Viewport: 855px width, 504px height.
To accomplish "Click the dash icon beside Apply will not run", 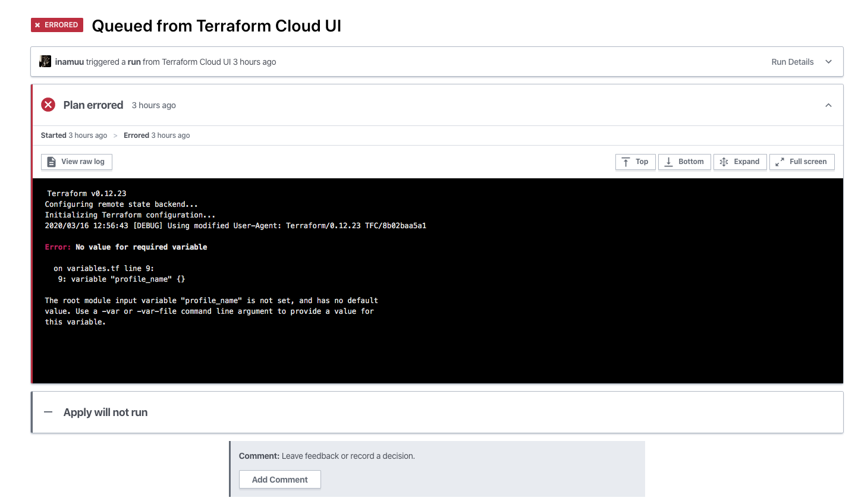I will [49, 412].
